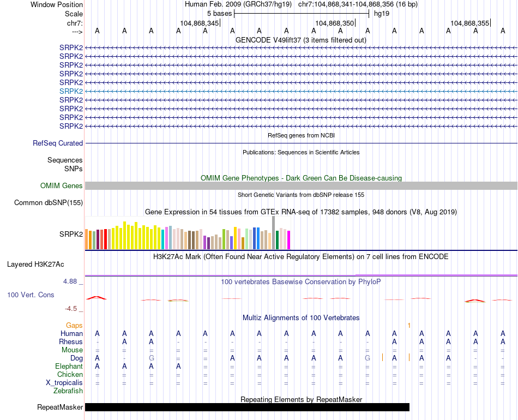Click the Sequences track label
This screenshot has width=518, height=420.
coord(65,160)
